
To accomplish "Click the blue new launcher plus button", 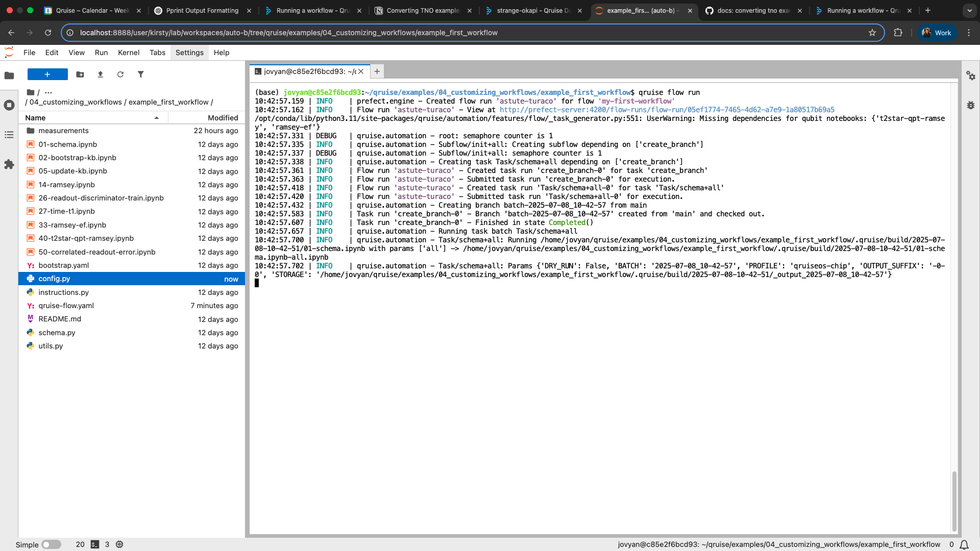I will point(47,74).
